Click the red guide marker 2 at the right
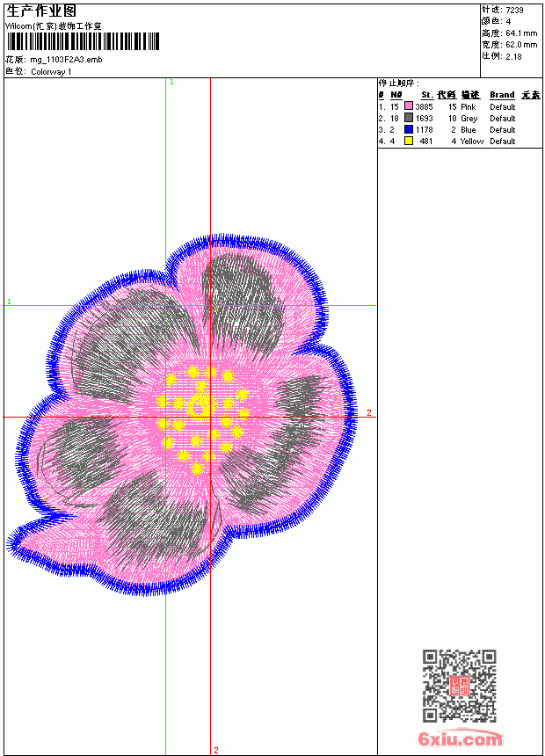 [x=369, y=412]
